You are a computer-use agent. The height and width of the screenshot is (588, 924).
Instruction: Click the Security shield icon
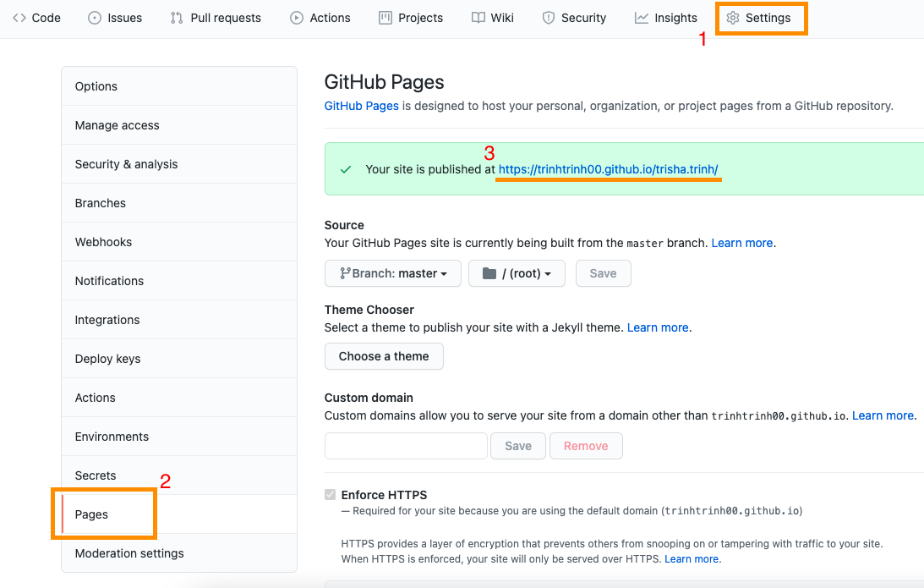[548, 18]
